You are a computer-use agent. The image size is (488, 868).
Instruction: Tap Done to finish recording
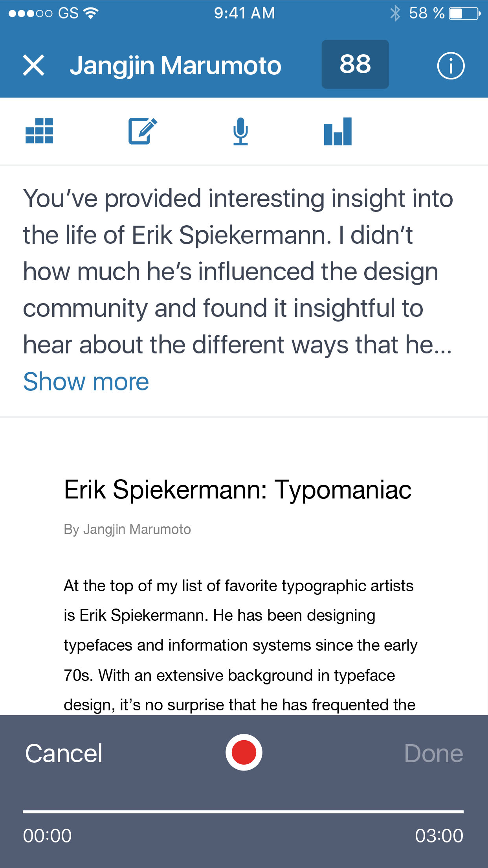(x=433, y=754)
